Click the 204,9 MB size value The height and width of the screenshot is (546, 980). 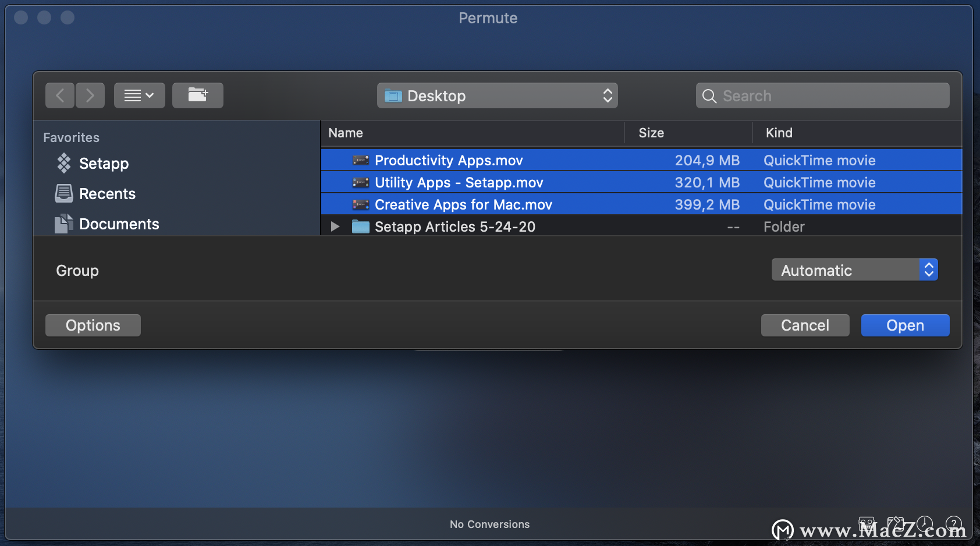[x=707, y=160]
